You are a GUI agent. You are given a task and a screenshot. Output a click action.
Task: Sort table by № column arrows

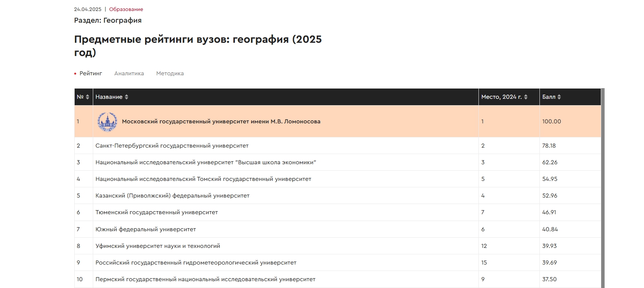(x=88, y=97)
